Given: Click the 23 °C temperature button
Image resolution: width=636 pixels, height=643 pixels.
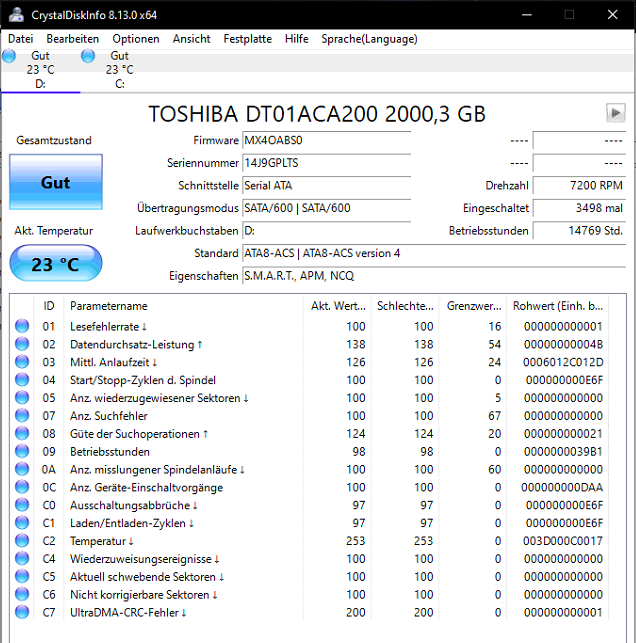Looking at the screenshot, I should pyautogui.click(x=56, y=263).
